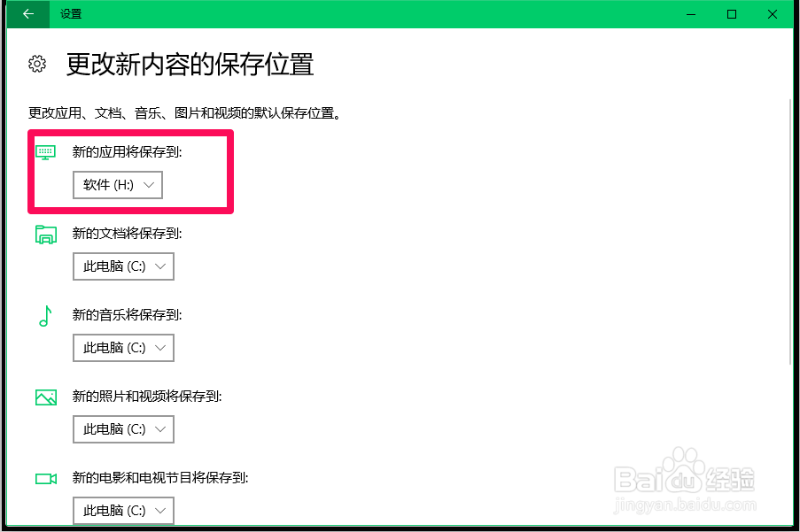Maximize the settings window
800x532 pixels.
732,14
